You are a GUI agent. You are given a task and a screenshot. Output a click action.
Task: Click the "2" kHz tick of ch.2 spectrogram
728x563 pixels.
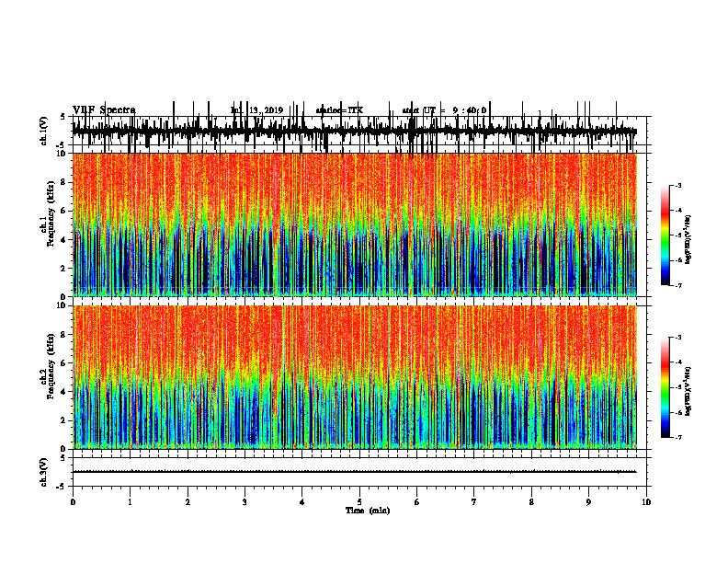coord(64,420)
